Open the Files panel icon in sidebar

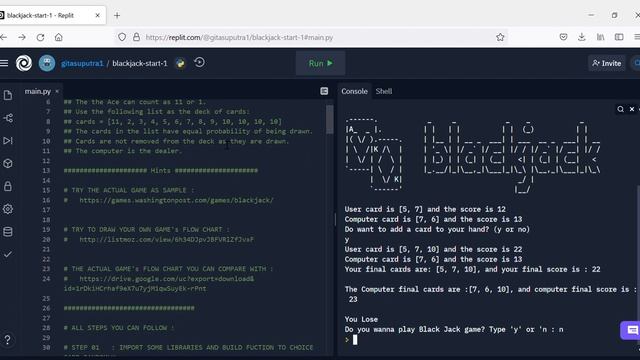[8, 96]
